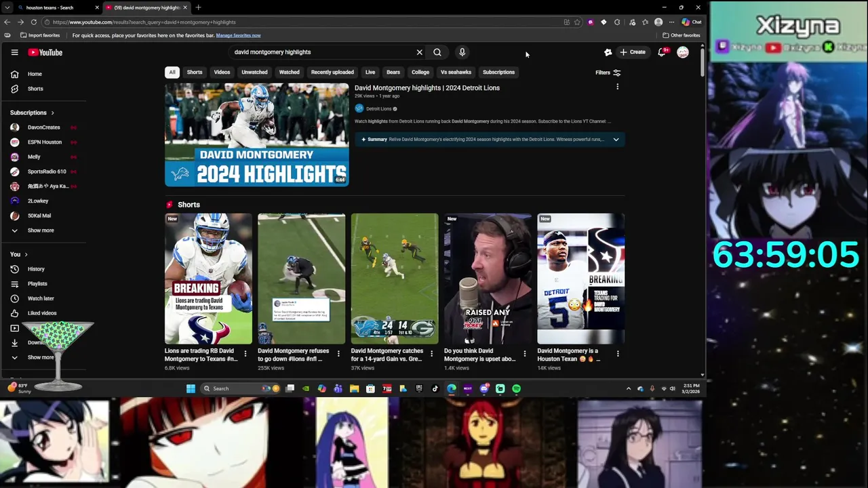Open the Windows Start button

tap(191, 388)
